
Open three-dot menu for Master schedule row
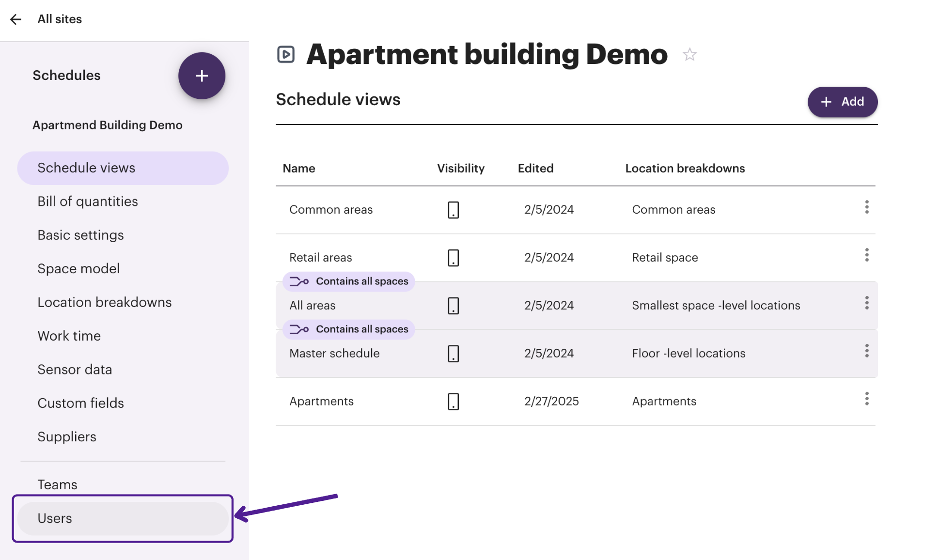click(867, 351)
